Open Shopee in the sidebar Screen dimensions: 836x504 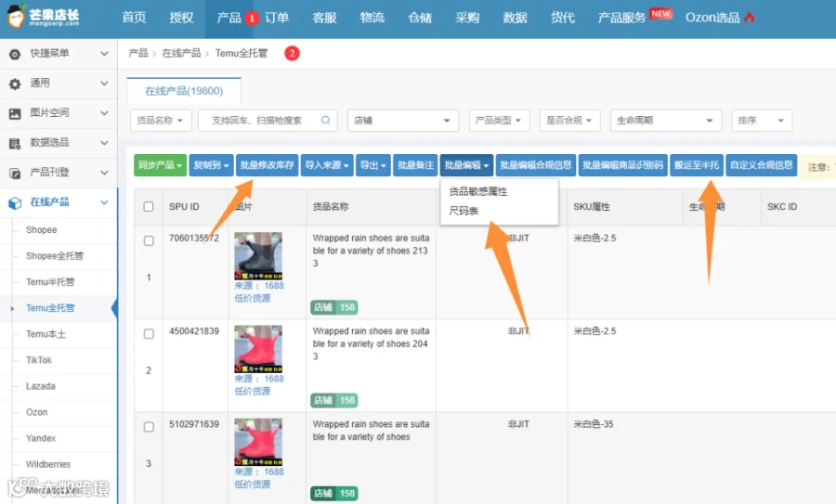pyautogui.click(x=42, y=229)
